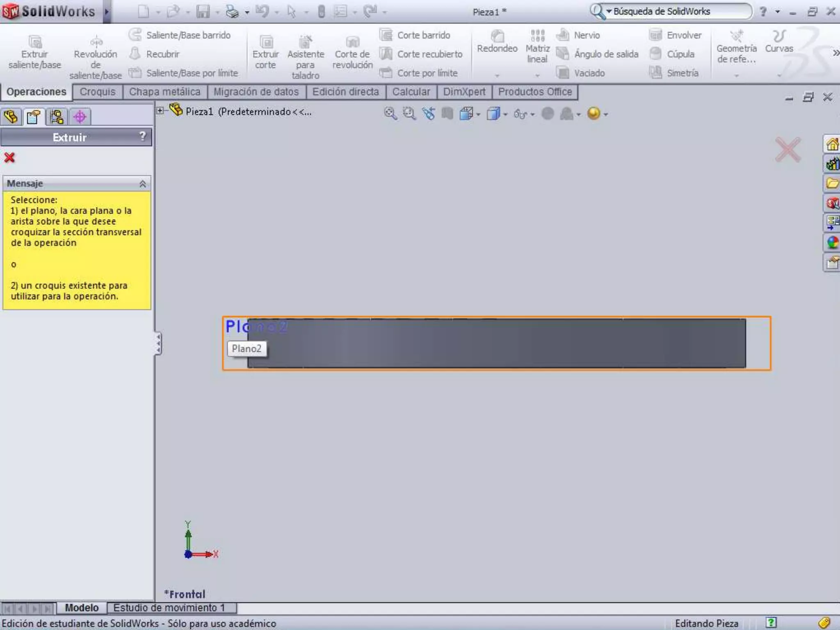
Task: Switch to the Chapa metálica tab
Action: 164,92
